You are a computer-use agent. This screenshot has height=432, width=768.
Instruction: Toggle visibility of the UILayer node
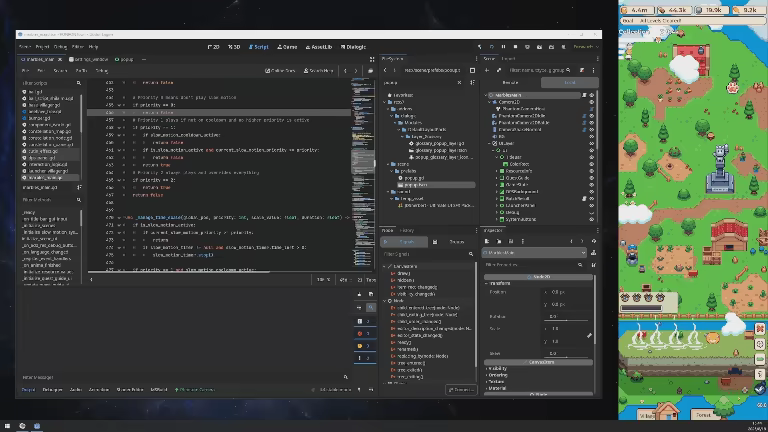point(592,144)
